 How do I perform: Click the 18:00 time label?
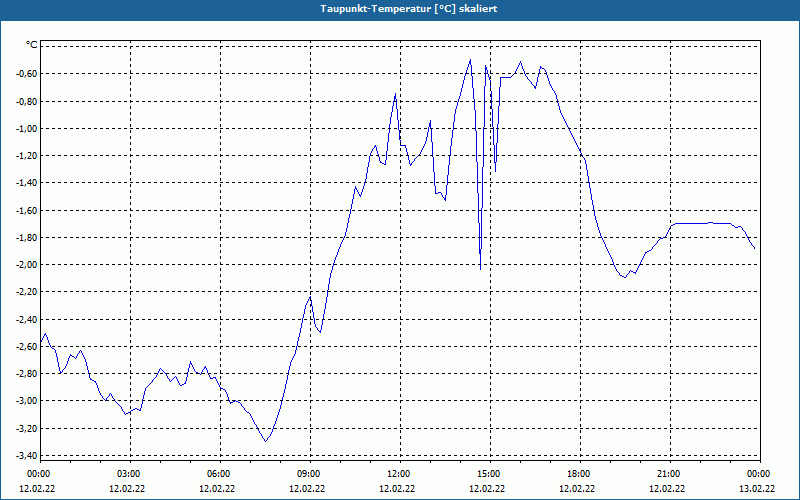pos(578,473)
